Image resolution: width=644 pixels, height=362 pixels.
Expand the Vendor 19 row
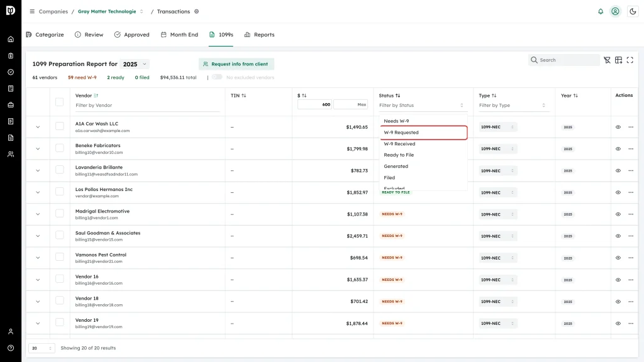[38, 324]
